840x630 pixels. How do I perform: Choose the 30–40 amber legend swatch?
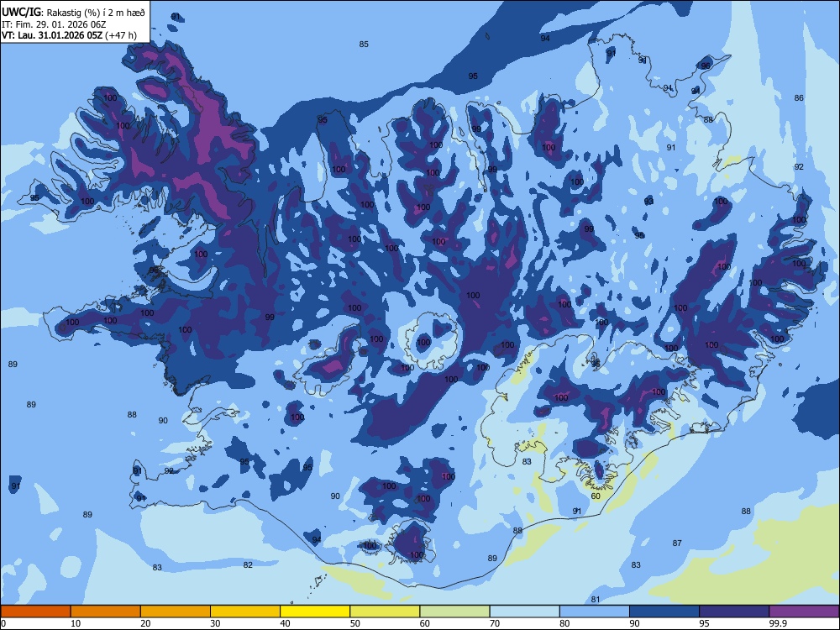[x=245, y=612]
